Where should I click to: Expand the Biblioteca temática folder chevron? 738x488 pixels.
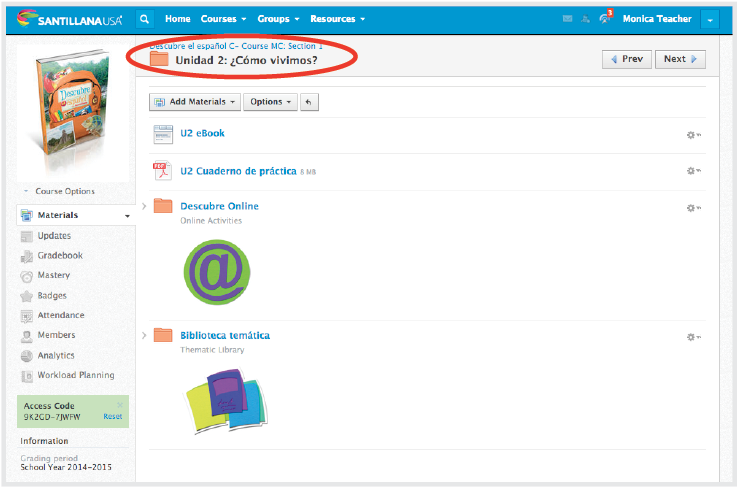[x=144, y=336]
